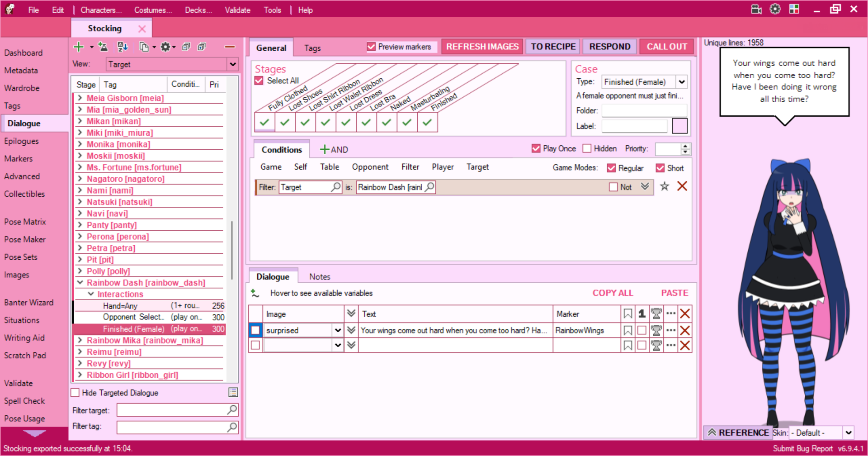This screenshot has width=868, height=456.
Task: Click the list icon next to Hide Targeted Dialogue
Action: [233, 393]
